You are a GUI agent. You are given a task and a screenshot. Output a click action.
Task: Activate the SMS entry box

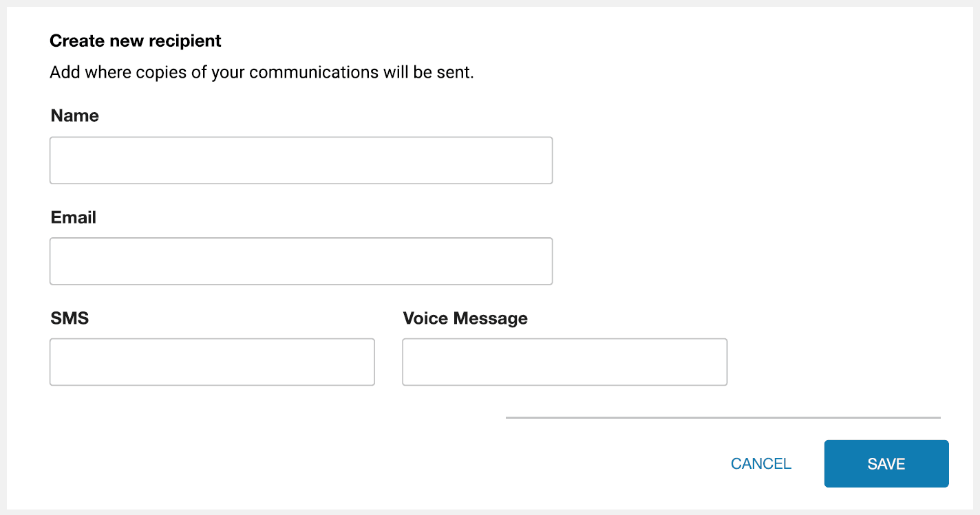click(x=211, y=362)
